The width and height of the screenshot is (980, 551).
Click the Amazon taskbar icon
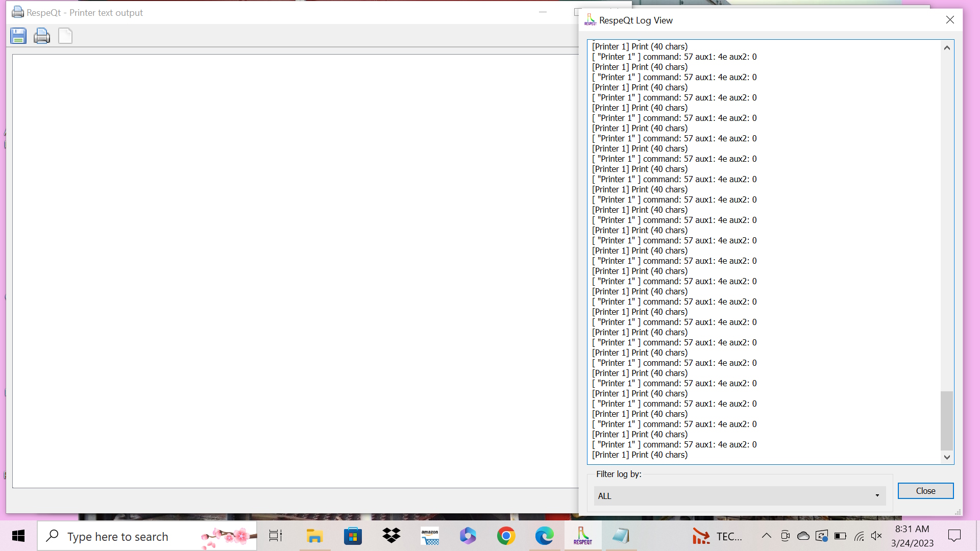coord(430,536)
